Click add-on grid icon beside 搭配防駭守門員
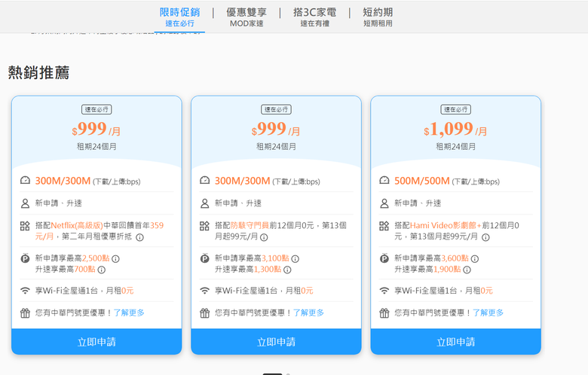588x375 pixels. click(x=205, y=226)
